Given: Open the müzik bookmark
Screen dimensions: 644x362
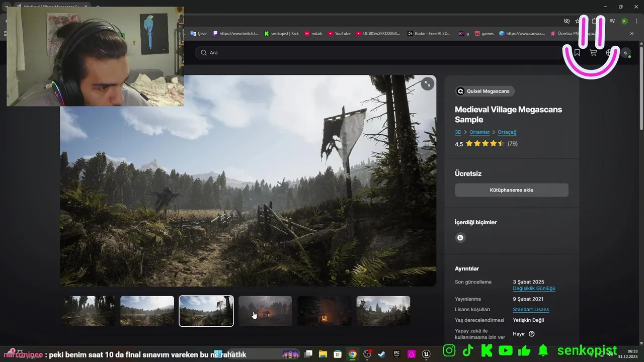Looking at the screenshot, I should point(313,34).
